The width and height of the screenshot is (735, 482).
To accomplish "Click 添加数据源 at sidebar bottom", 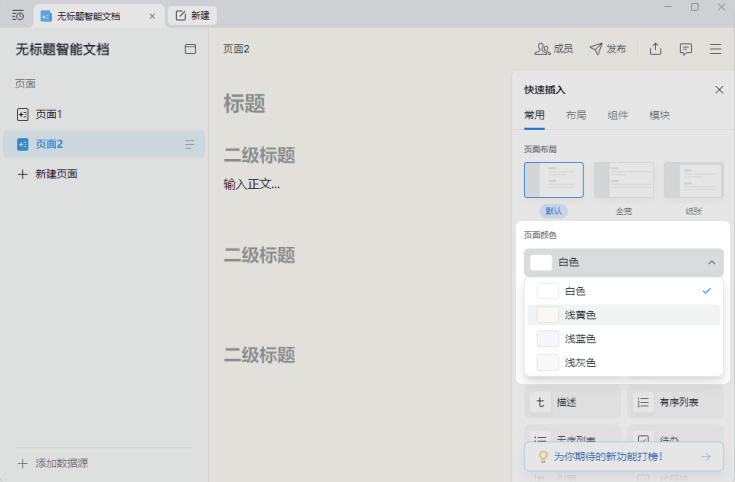I will 53,463.
